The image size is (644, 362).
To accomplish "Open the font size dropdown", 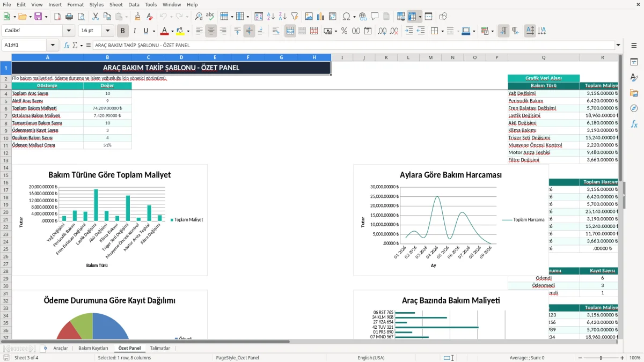I will click(x=108, y=31).
